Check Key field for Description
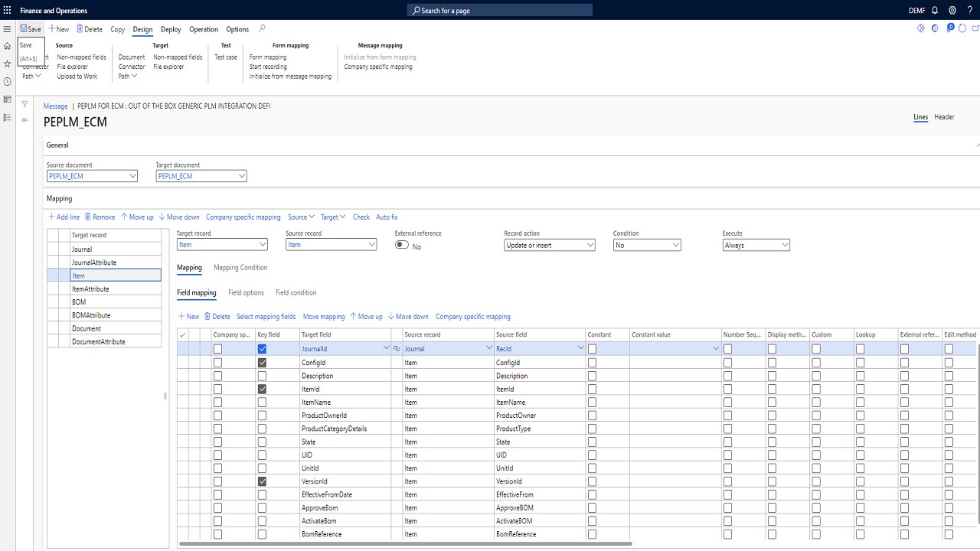 (x=262, y=376)
